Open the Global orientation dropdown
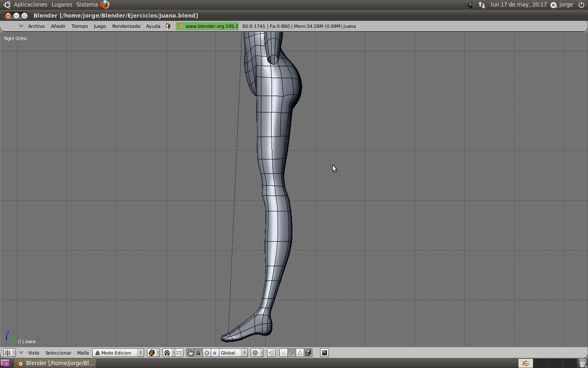 coord(233,353)
